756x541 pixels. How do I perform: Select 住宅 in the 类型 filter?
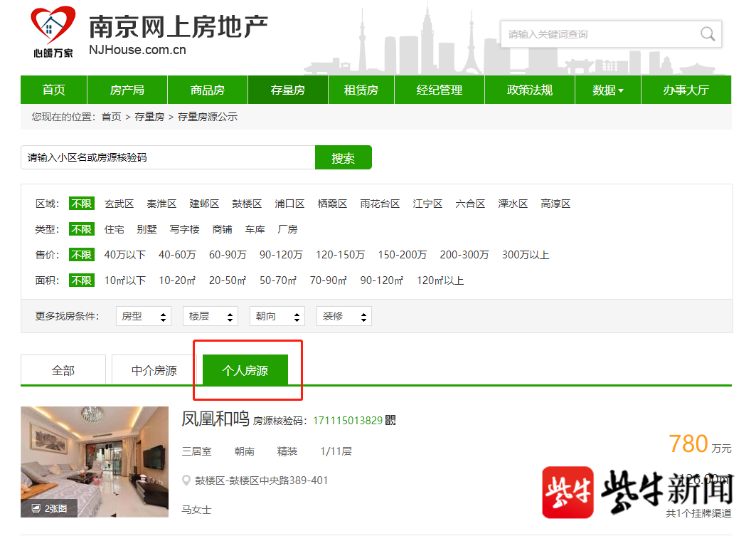[114, 229]
